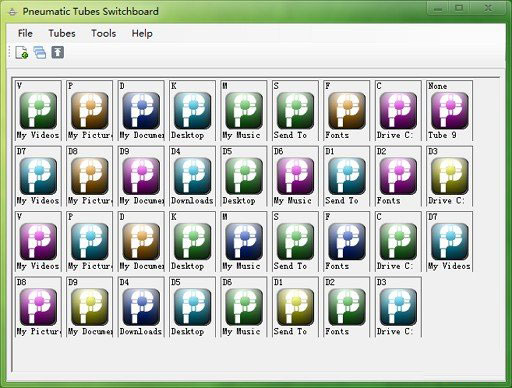
Task: Open the Tubes menu
Action: 62,33
